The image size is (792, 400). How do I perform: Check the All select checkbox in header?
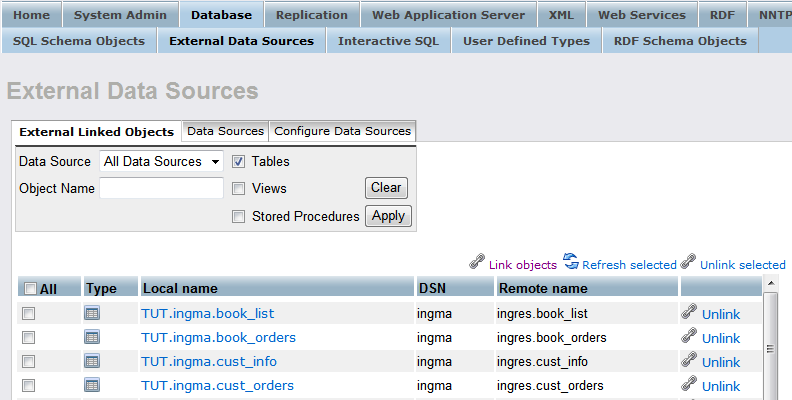[x=30, y=289]
